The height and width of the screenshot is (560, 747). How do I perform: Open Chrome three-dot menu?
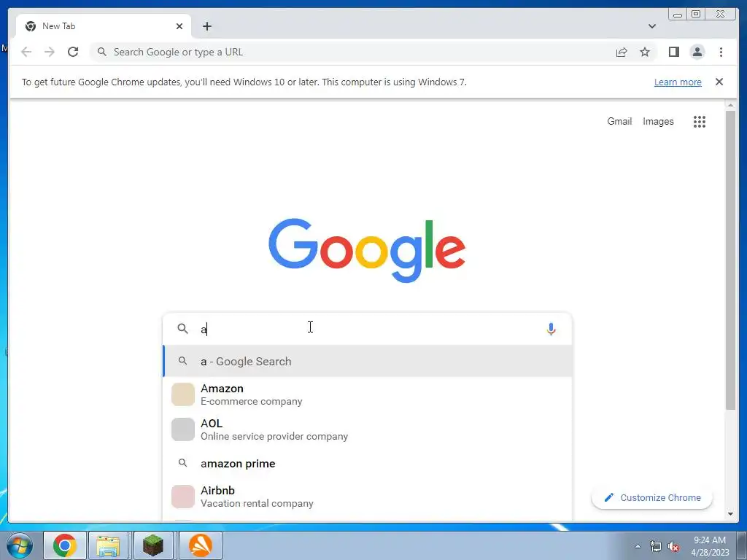[x=721, y=52]
